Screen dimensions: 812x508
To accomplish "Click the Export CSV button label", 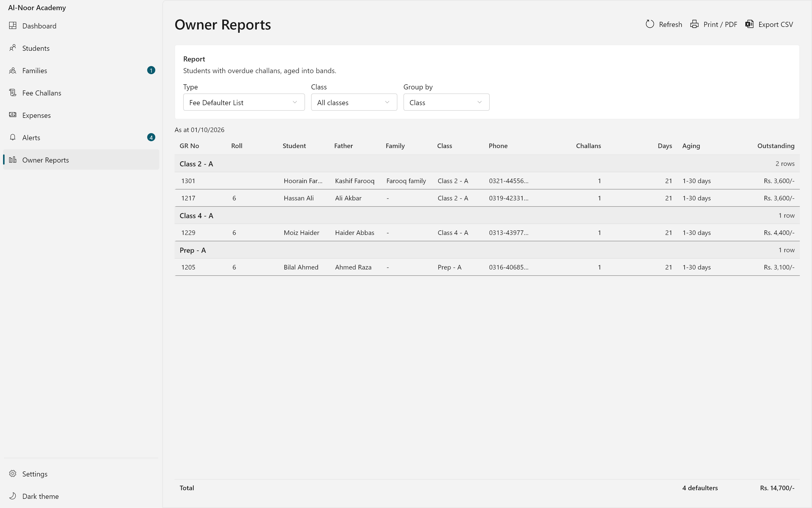I will coord(775,25).
